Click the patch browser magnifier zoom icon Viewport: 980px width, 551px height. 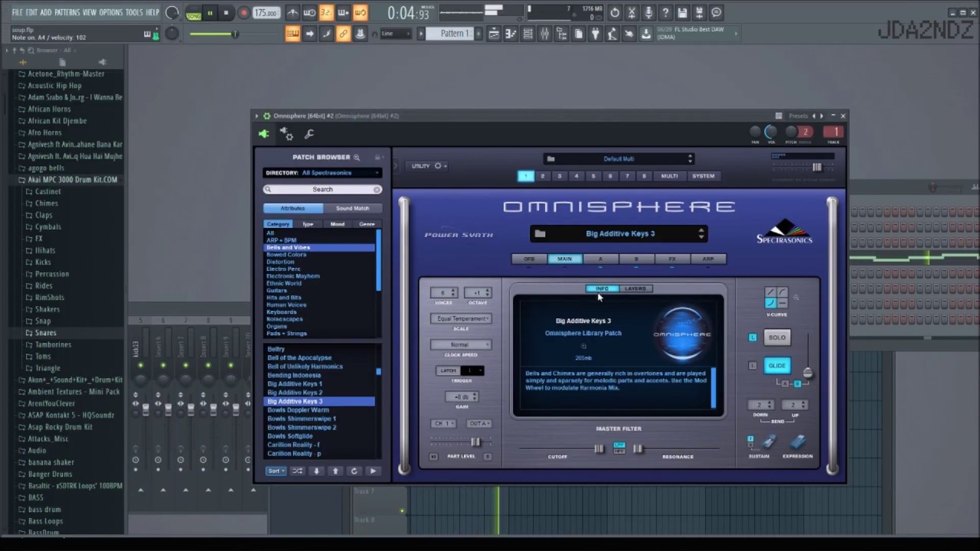[357, 157]
